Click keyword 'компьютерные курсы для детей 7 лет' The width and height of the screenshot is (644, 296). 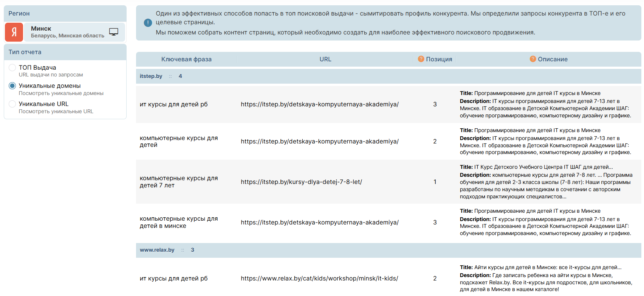click(x=179, y=182)
